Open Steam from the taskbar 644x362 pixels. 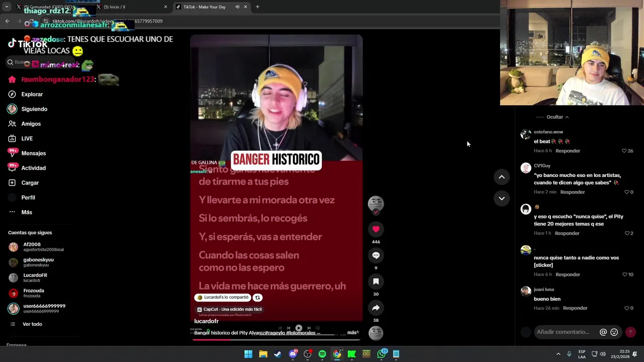pyautogui.click(x=278, y=354)
